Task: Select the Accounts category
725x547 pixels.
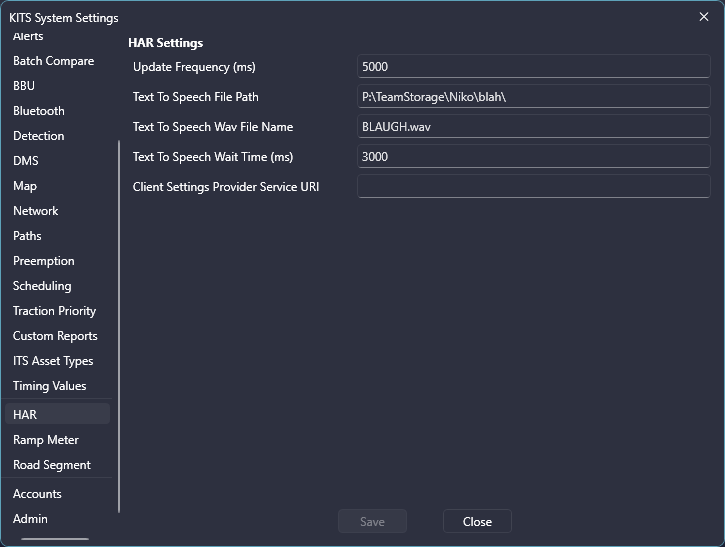Action: point(37,494)
